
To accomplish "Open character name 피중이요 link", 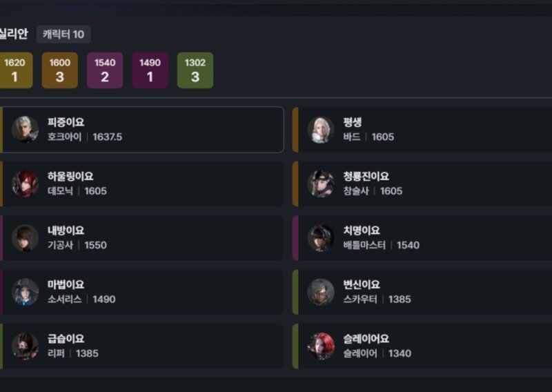I will click(x=66, y=122).
